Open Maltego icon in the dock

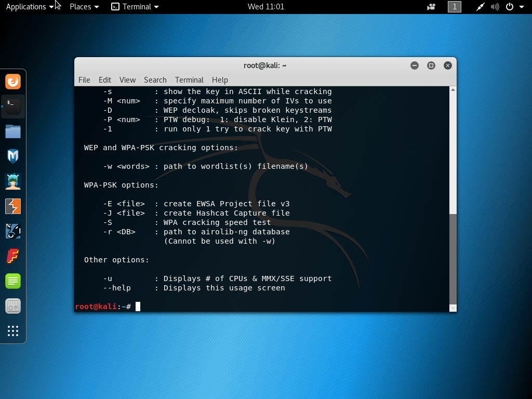13,231
